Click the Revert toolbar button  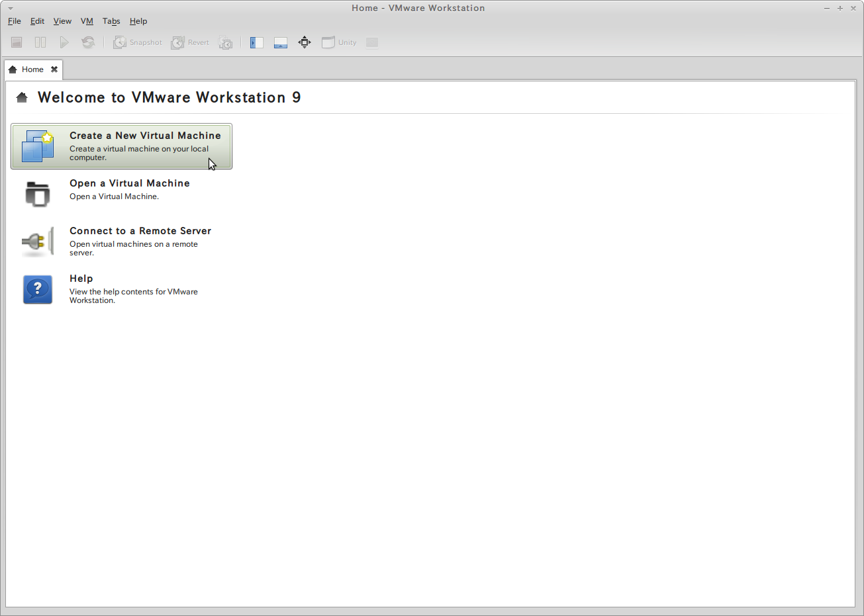click(190, 42)
